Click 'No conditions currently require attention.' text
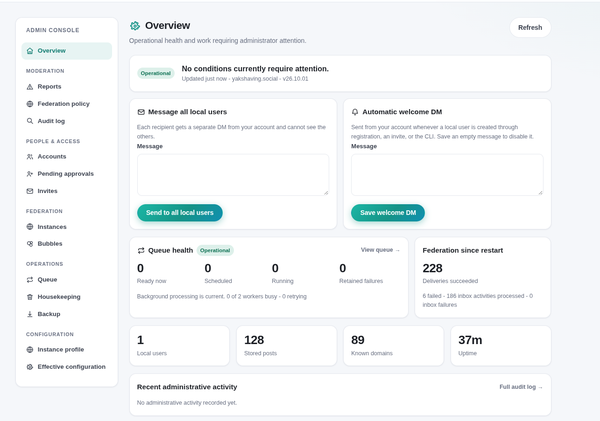This screenshot has width=600, height=421. [x=255, y=69]
